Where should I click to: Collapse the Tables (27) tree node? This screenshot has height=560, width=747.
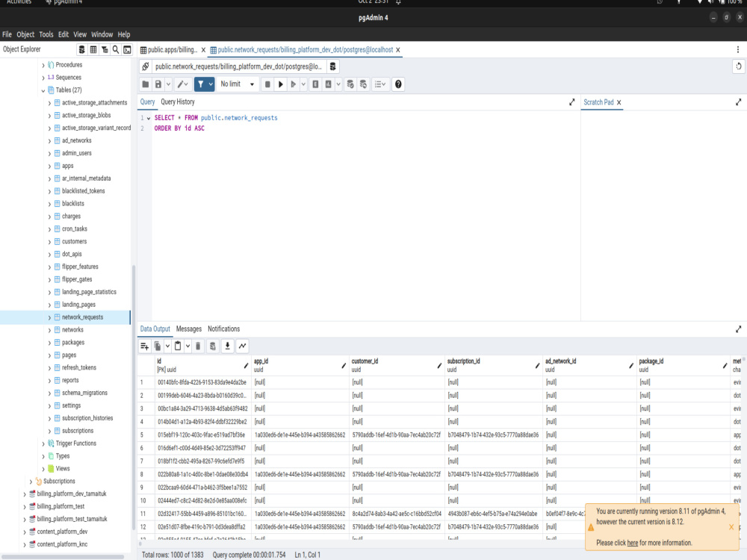click(43, 90)
